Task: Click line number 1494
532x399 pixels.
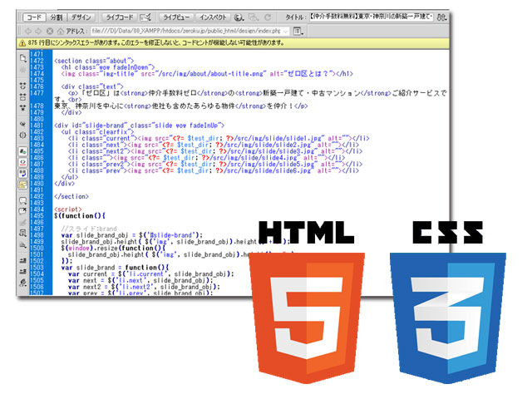Action: [x=37, y=209]
